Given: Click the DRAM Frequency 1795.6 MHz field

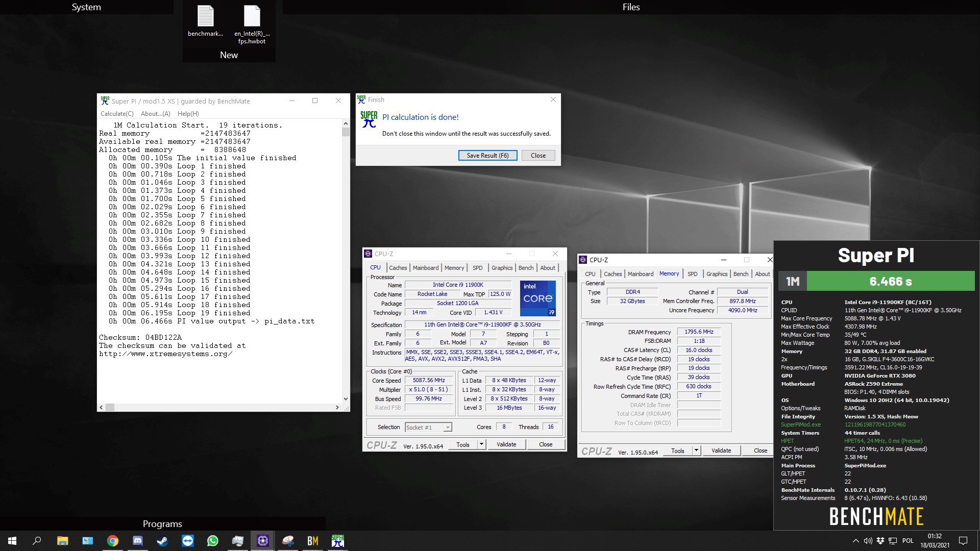Looking at the screenshot, I should [699, 332].
